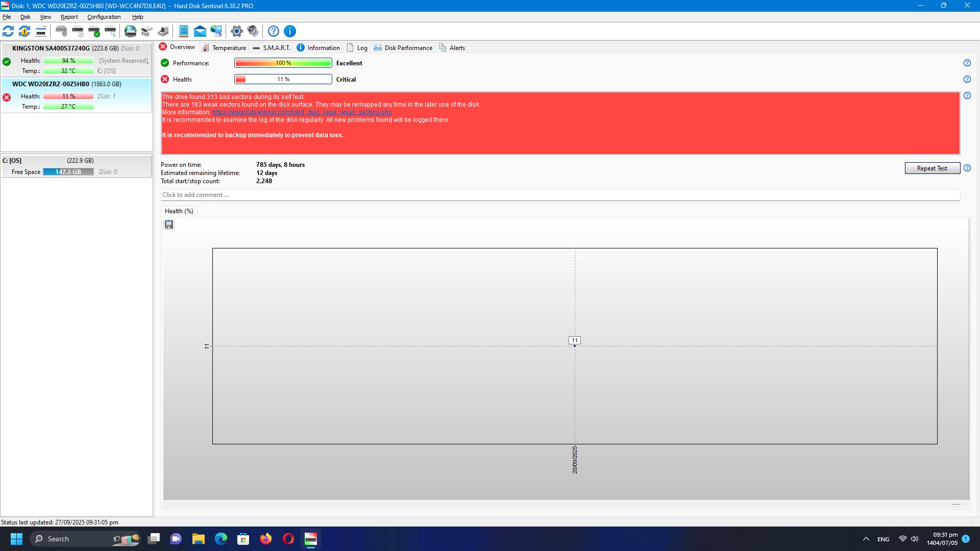Screen dimensions: 980x551
Task: Switch to the Temperature tab
Action: pos(224,47)
